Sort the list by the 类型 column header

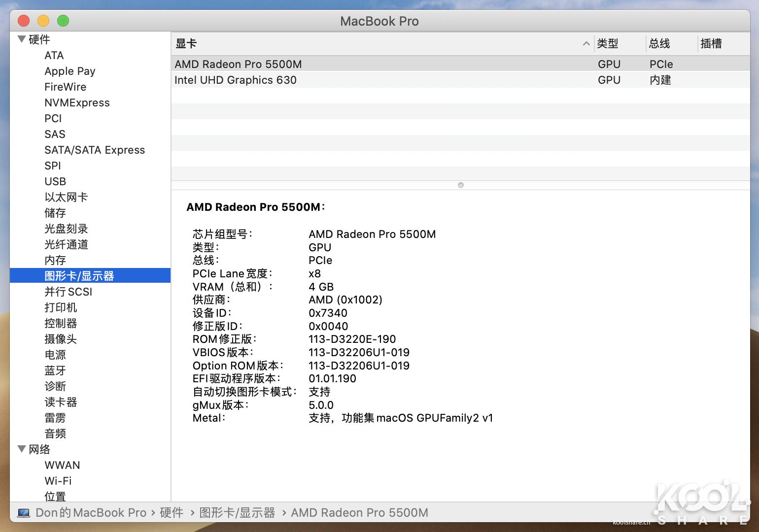coord(608,44)
